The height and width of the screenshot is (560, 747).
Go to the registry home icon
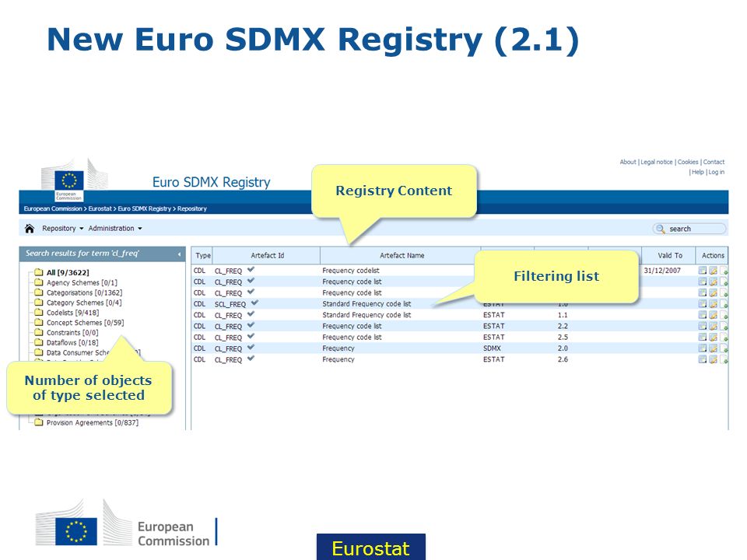[30, 229]
